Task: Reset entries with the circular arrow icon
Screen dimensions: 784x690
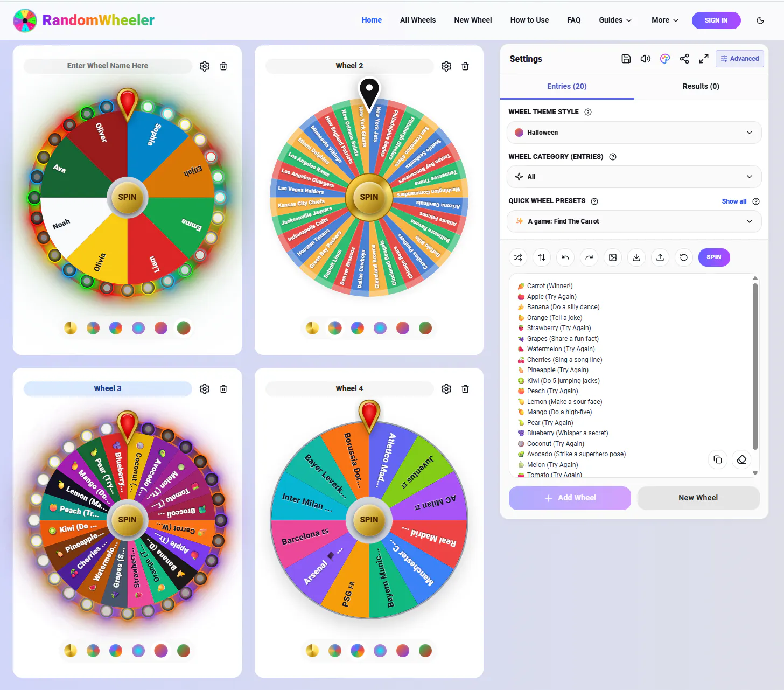Action: click(x=684, y=257)
